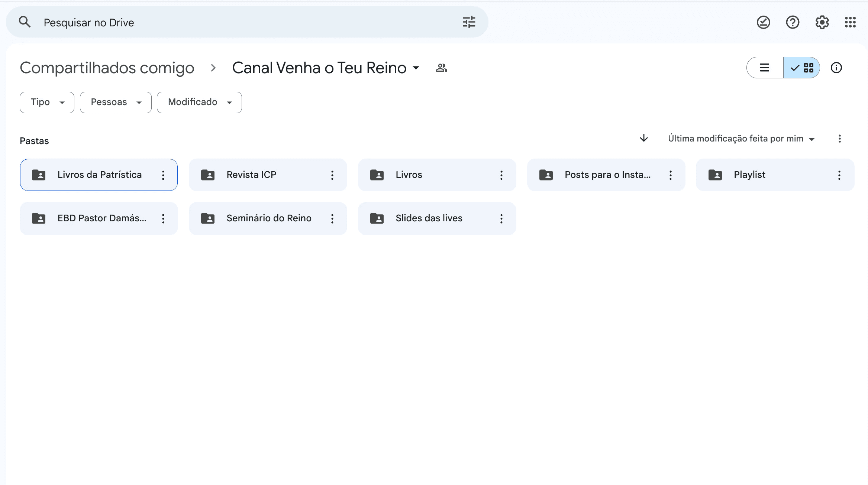Open more actions for Revista ICP folder
This screenshot has height=485, width=868.
point(332,175)
